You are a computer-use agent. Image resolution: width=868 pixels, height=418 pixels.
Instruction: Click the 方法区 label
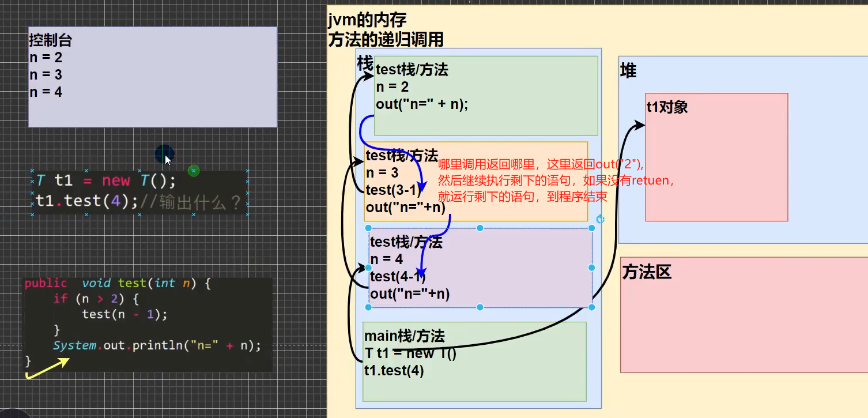click(x=647, y=273)
